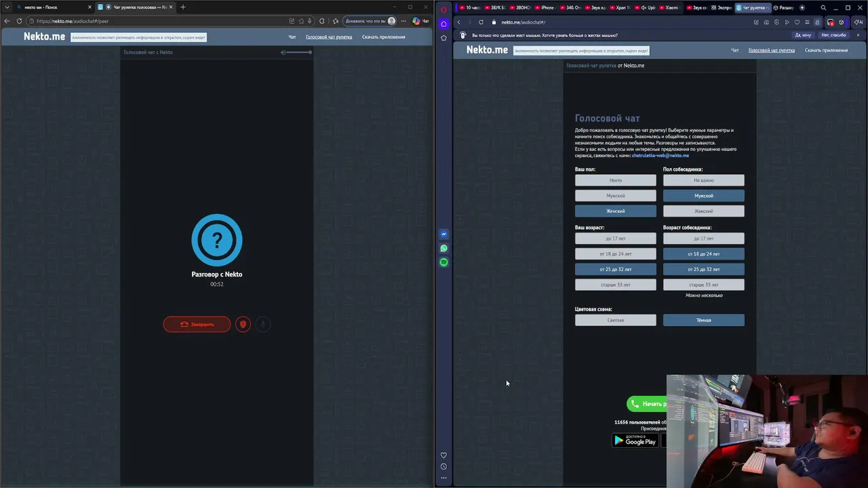The width and height of the screenshot is (868, 488).
Task: Click the Nekto.me logo in right window
Action: pyautogui.click(x=487, y=50)
